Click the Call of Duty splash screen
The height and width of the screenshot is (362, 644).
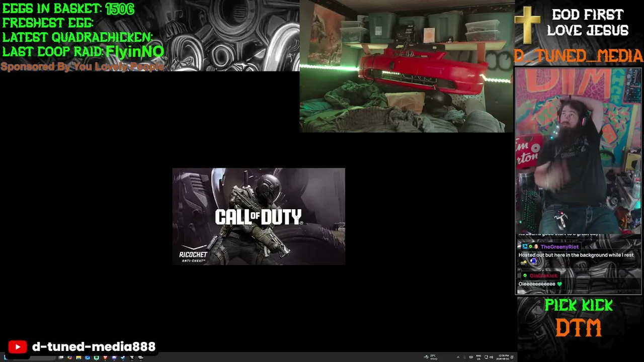(x=259, y=216)
